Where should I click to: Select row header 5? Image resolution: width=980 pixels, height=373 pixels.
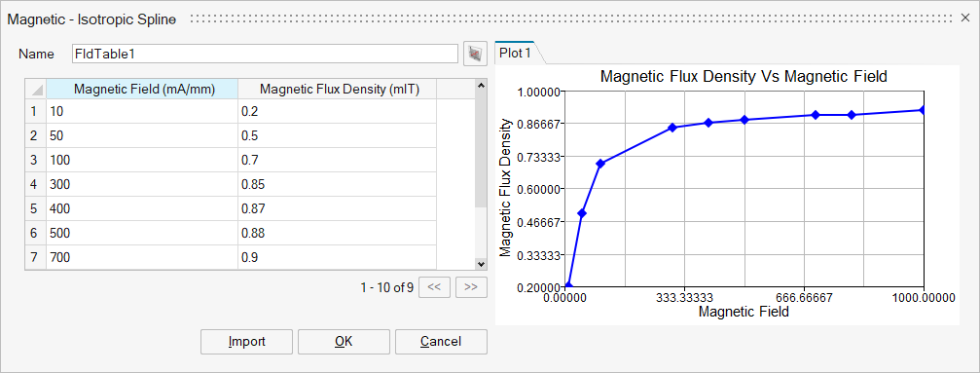35,208
